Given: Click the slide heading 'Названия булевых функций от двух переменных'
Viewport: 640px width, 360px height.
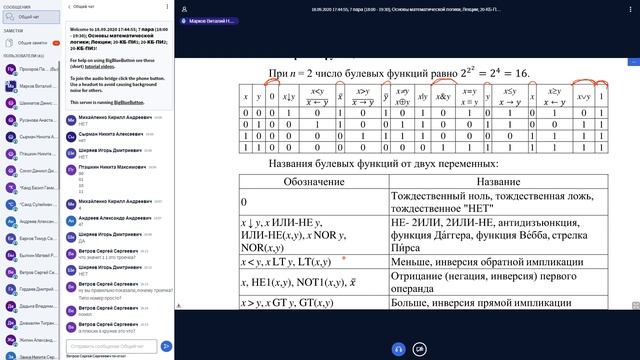Looking at the screenshot, I should [x=383, y=164].
